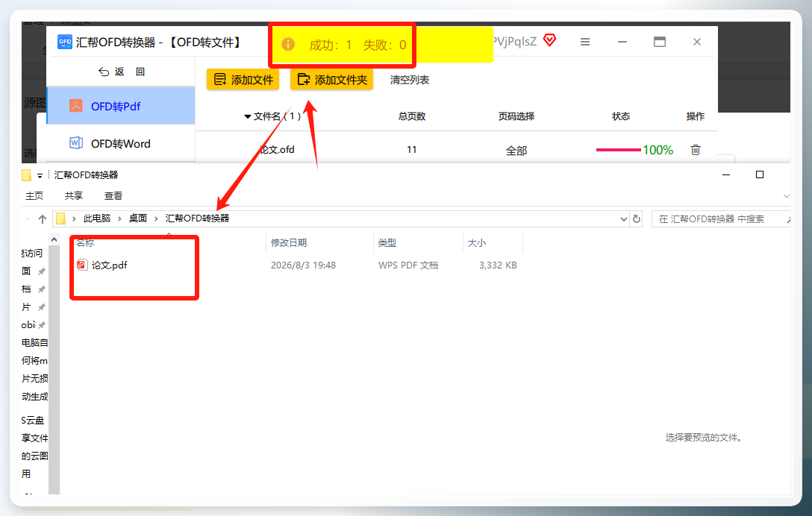The height and width of the screenshot is (516, 812).
Task: Click 此电脑 in the breadcrumb path
Action: [x=97, y=218]
